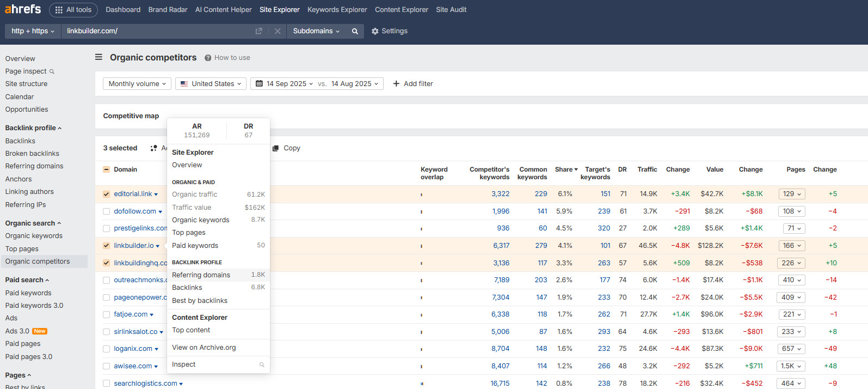Open Settings via the gear icon
868x389 pixels.
[375, 31]
